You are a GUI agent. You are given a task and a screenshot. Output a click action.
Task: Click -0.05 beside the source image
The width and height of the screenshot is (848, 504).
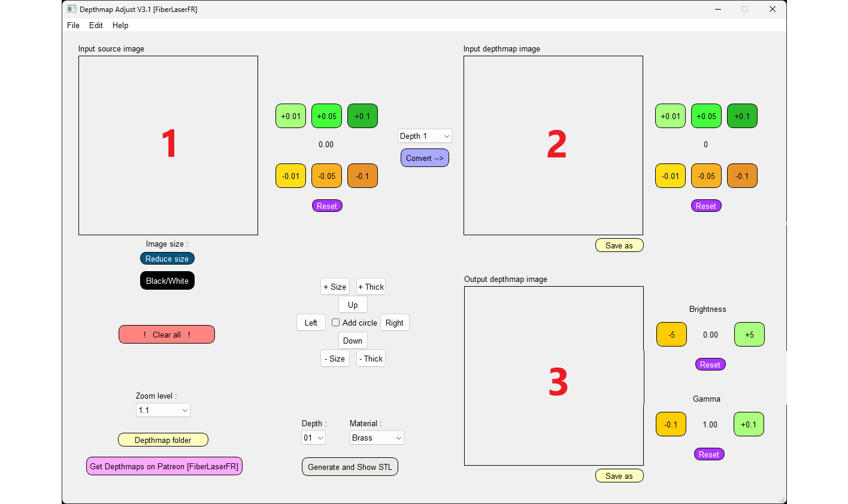(x=327, y=176)
